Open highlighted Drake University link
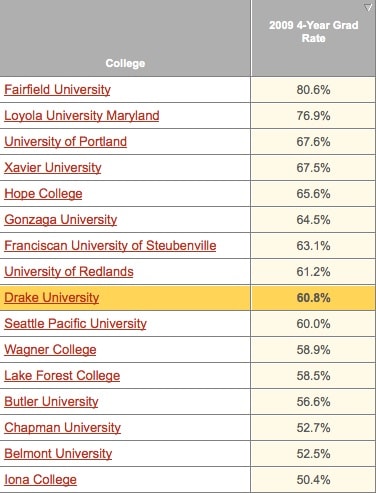Screen dimensions: 376x493 tap(52, 298)
